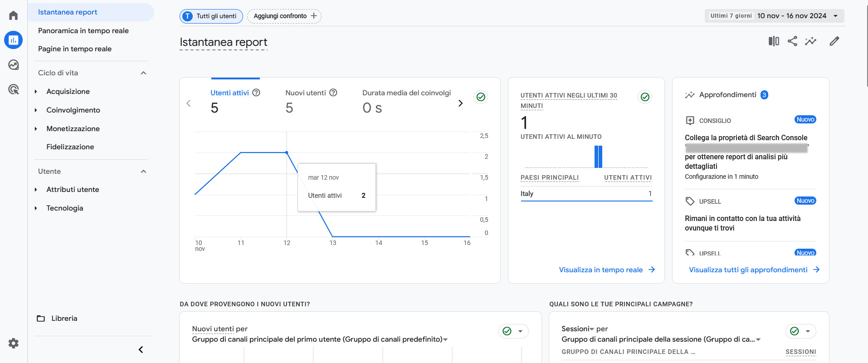
Task: Open Libreria
Action: click(64, 319)
